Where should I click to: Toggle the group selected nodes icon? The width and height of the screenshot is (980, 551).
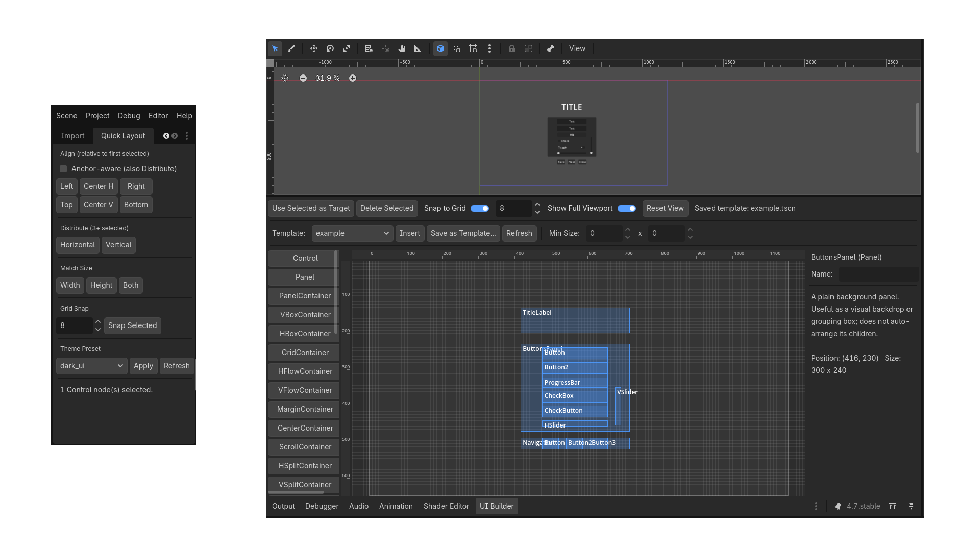tap(528, 48)
